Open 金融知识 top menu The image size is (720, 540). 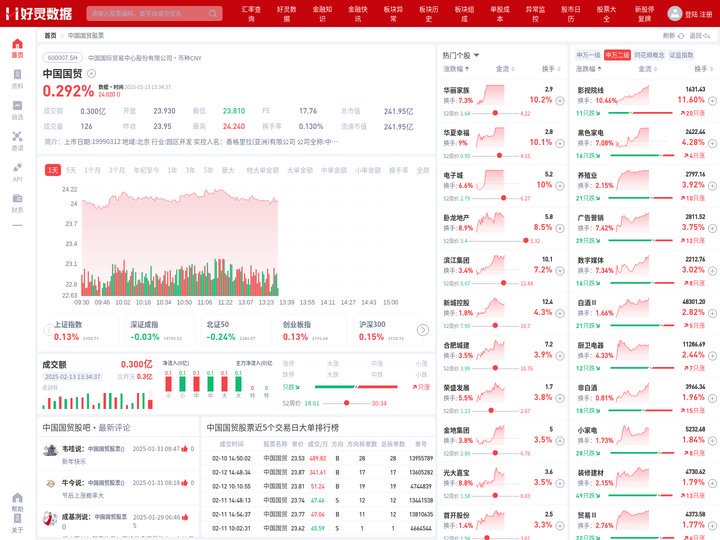[x=322, y=13]
